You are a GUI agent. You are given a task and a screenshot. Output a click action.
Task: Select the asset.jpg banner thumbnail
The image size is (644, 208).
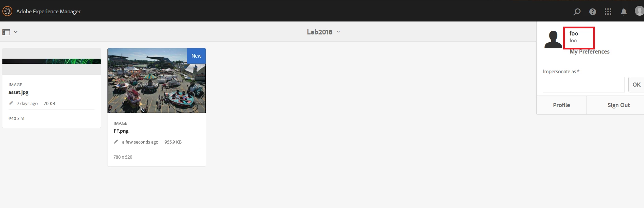click(52, 61)
